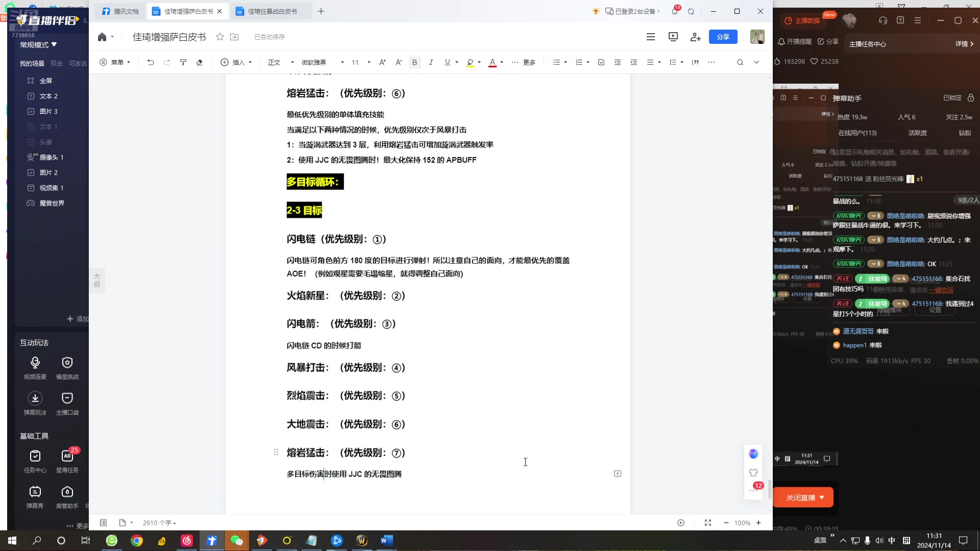Open the font color dropdown arrow
This screenshot has height=551, width=980.
click(x=502, y=62)
